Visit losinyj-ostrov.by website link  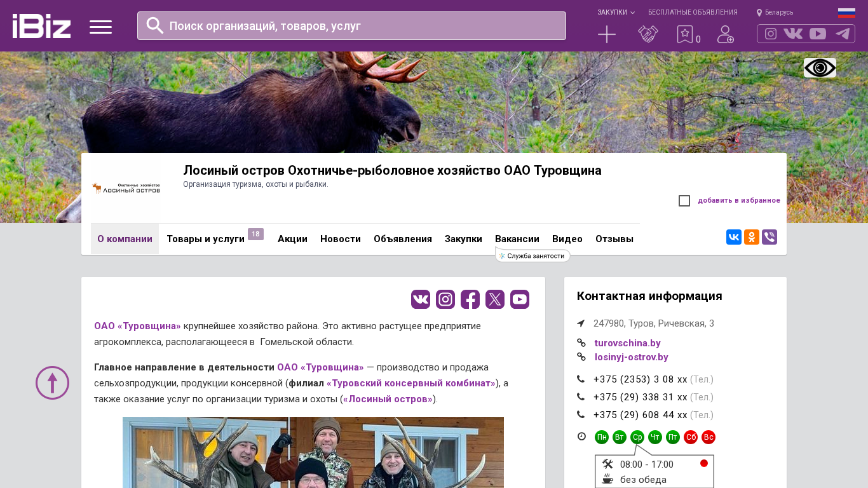click(x=631, y=357)
